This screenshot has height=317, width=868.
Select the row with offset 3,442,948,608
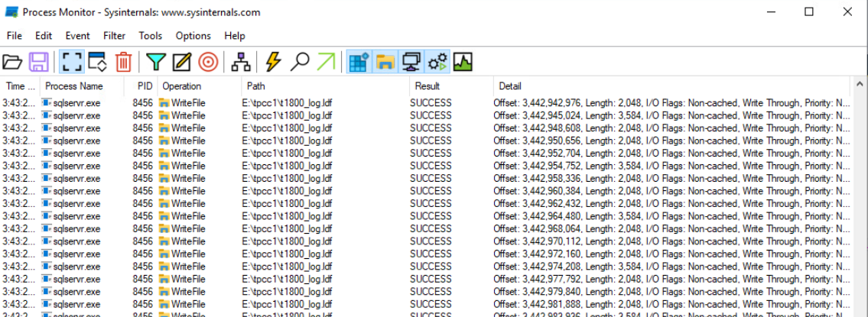pos(426,128)
